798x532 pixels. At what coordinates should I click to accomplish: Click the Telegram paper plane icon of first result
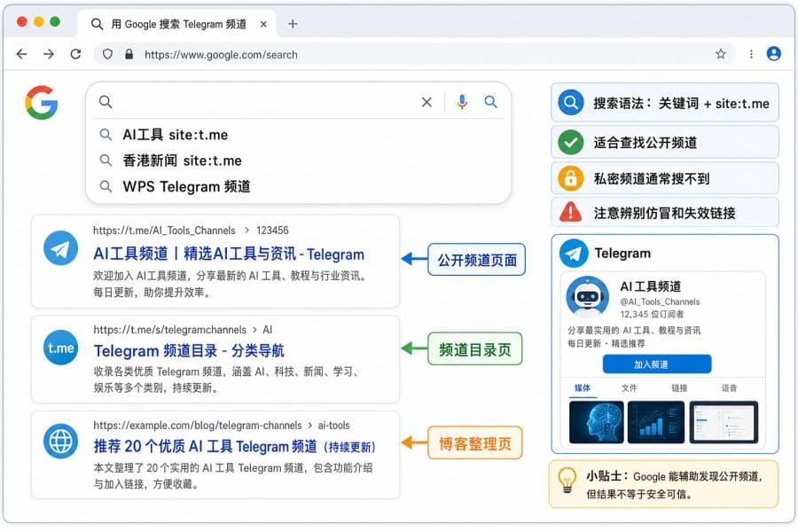click(60, 248)
